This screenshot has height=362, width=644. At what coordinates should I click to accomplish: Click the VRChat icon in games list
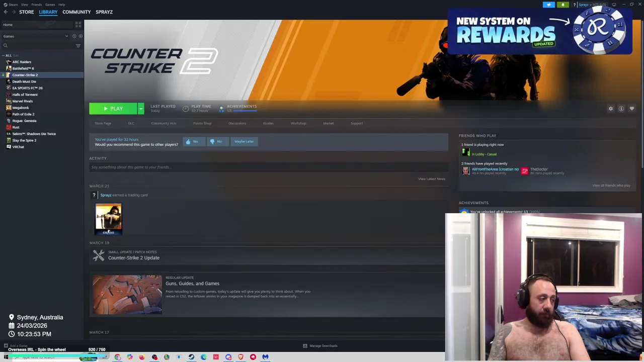(x=9, y=147)
